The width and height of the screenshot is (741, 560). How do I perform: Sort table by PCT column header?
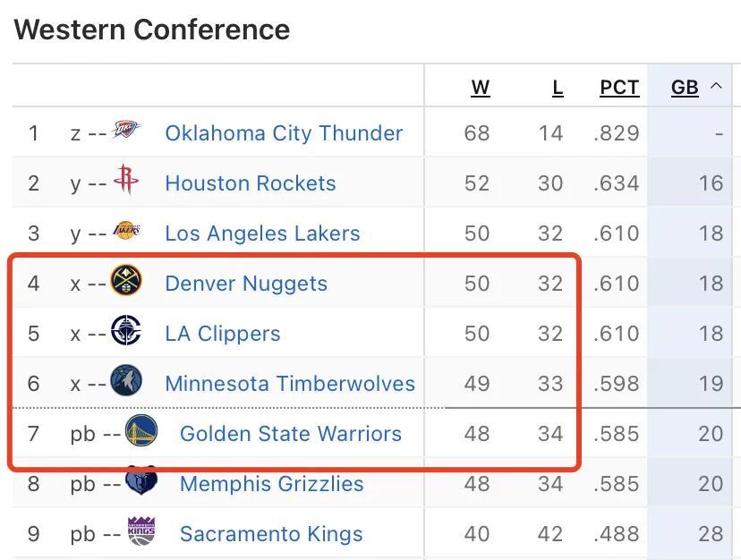pos(619,88)
